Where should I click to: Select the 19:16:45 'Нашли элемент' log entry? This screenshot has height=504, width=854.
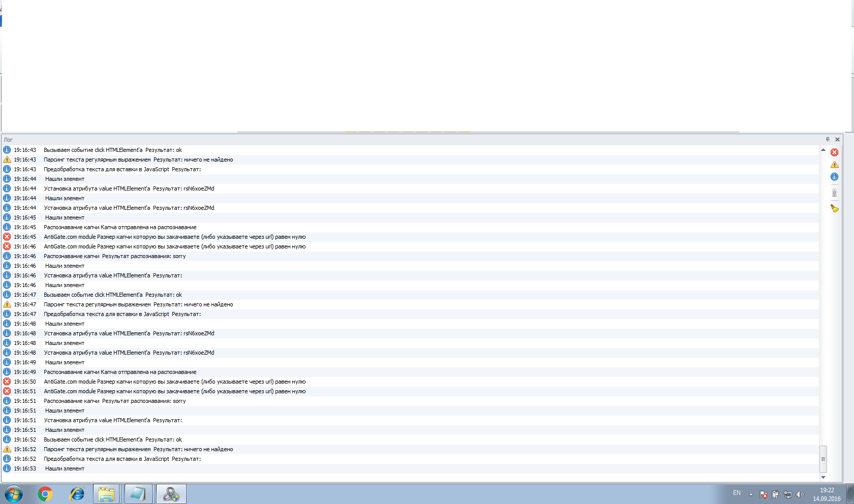(x=410, y=217)
